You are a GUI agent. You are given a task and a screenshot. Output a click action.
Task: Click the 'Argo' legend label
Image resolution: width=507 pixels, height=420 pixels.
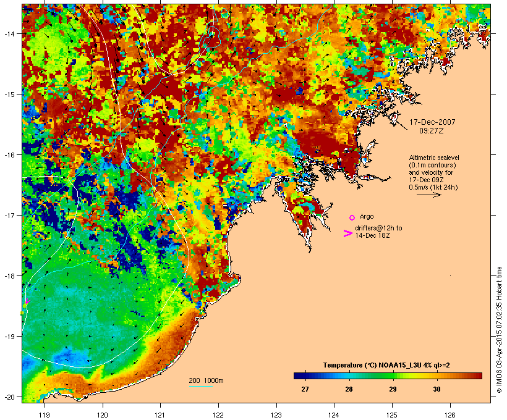click(367, 216)
